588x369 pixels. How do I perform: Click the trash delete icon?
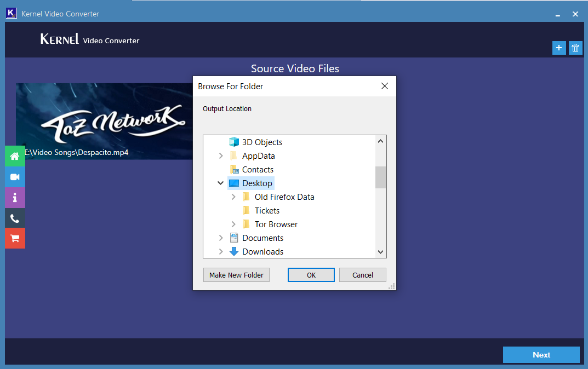click(575, 48)
